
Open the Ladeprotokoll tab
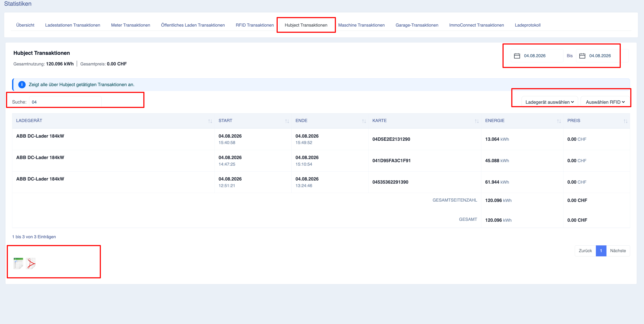point(528,25)
